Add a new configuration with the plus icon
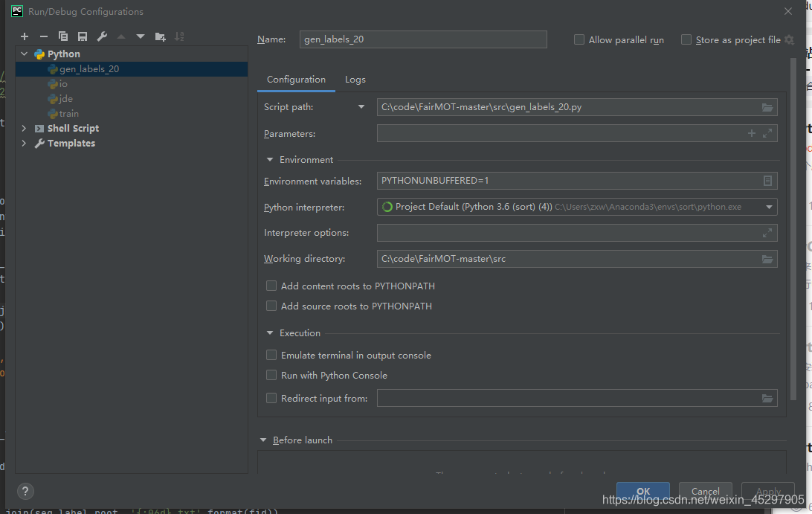This screenshot has width=812, height=514. click(x=25, y=36)
